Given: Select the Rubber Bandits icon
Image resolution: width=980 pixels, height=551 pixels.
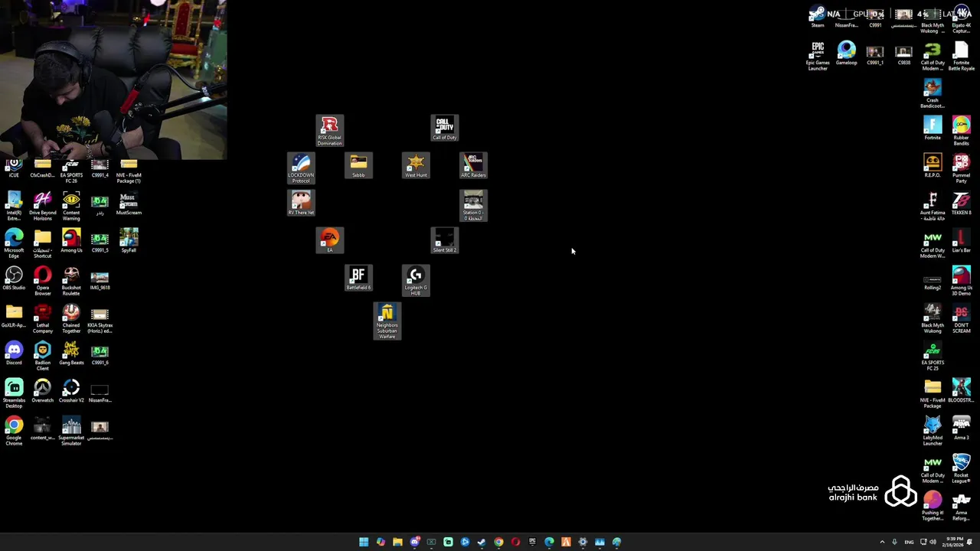Looking at the screenshot, I should pyautogui.click(x=961, y=131).
